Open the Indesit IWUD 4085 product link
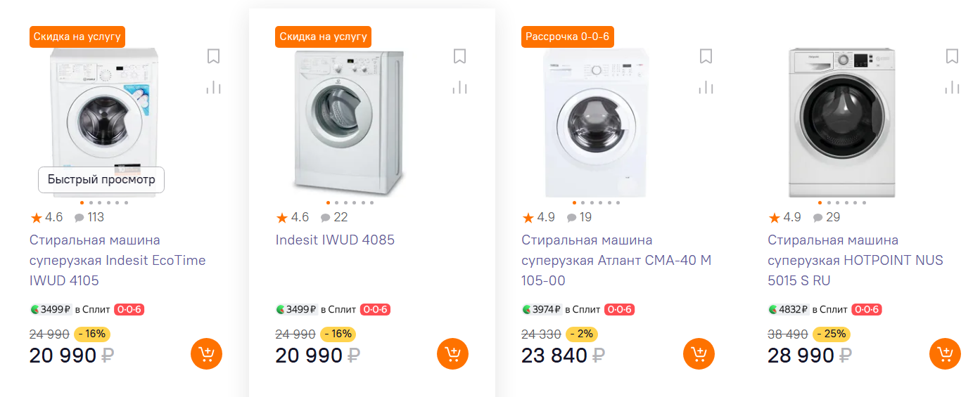This screenshot has height=397, width=980. (x=335, y=240)
